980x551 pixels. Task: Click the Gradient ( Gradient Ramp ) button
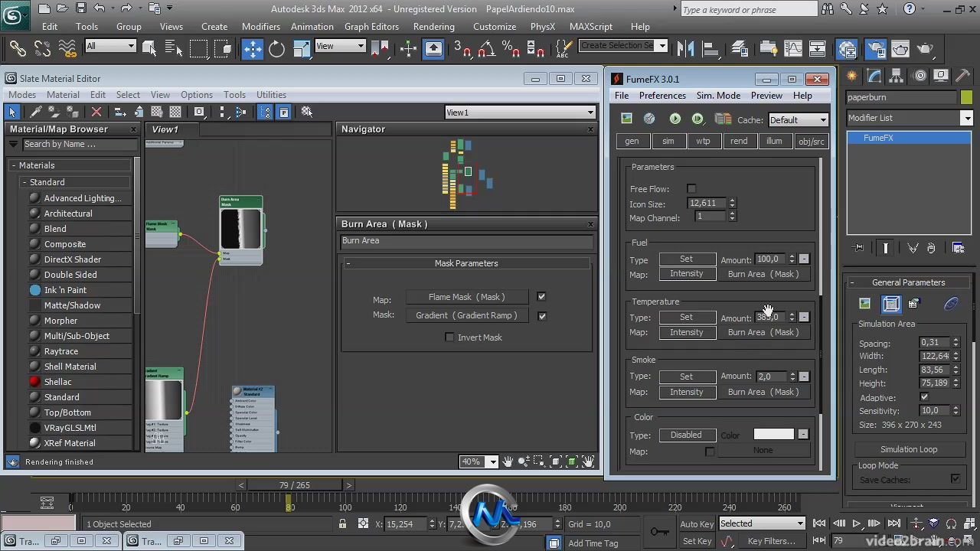click(x=466, y=315)
